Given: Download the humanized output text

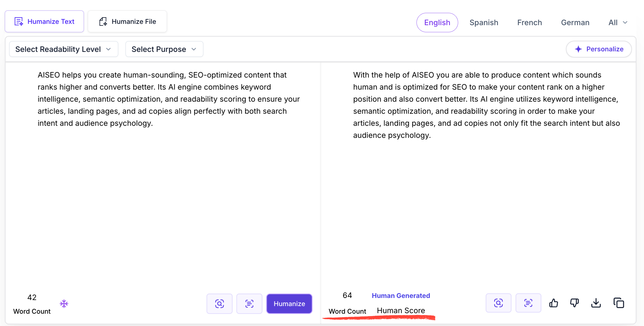Looking at the screenshot, I should [596, 303].
